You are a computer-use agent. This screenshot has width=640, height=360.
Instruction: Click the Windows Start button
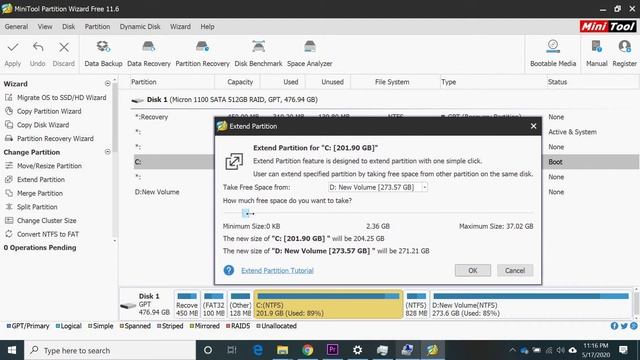12,350
